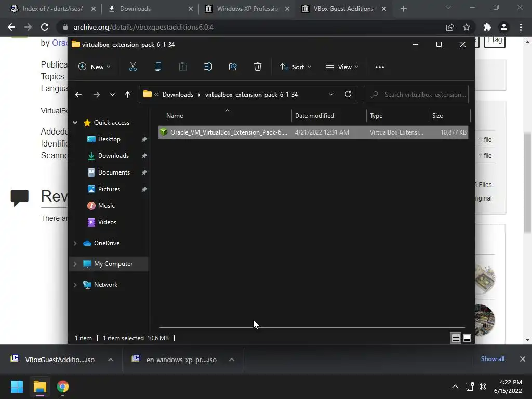Viewport: 532px width, 399px height.
Task: Open Music in Quick access
Action: [x=106, y=206]
